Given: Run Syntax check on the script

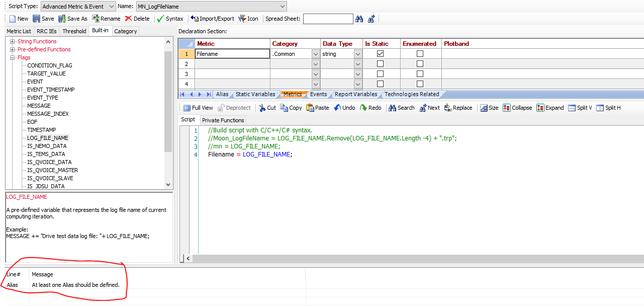Looking at the screenshot, I should 170,19.
